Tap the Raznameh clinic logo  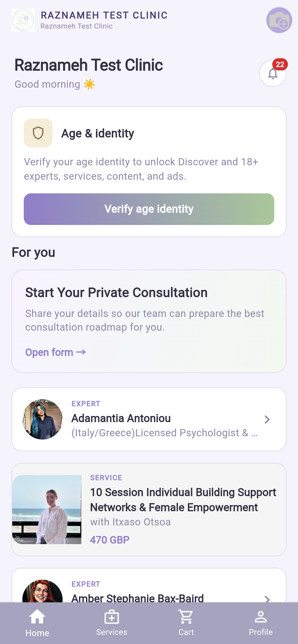23,20
